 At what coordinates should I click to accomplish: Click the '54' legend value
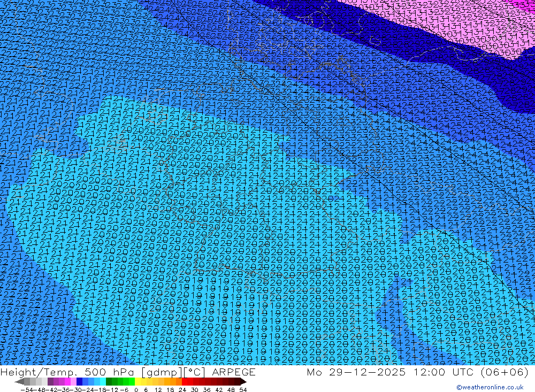[x=243, y=390]
